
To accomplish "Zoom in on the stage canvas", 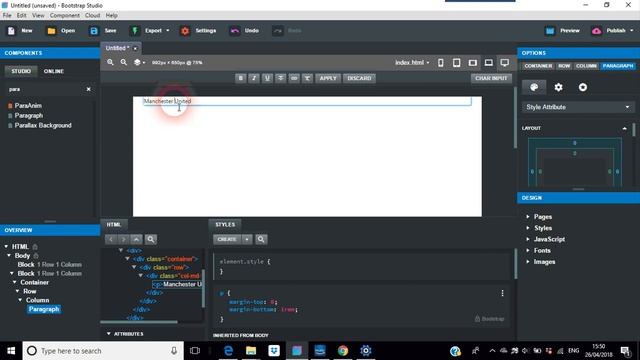I will coord(110,62).
